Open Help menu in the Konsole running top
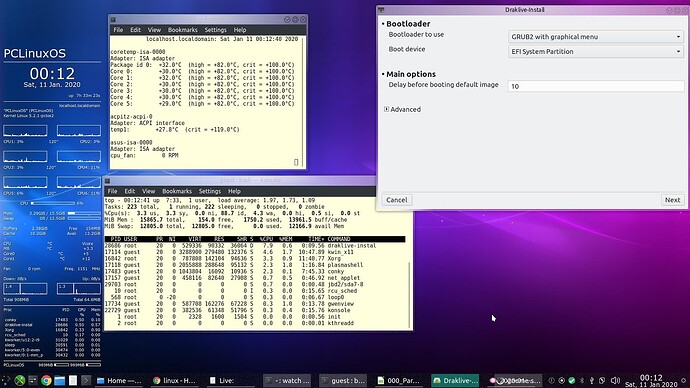Image resolution: width=690 pixels, height=388 pixels. (234, 191)
